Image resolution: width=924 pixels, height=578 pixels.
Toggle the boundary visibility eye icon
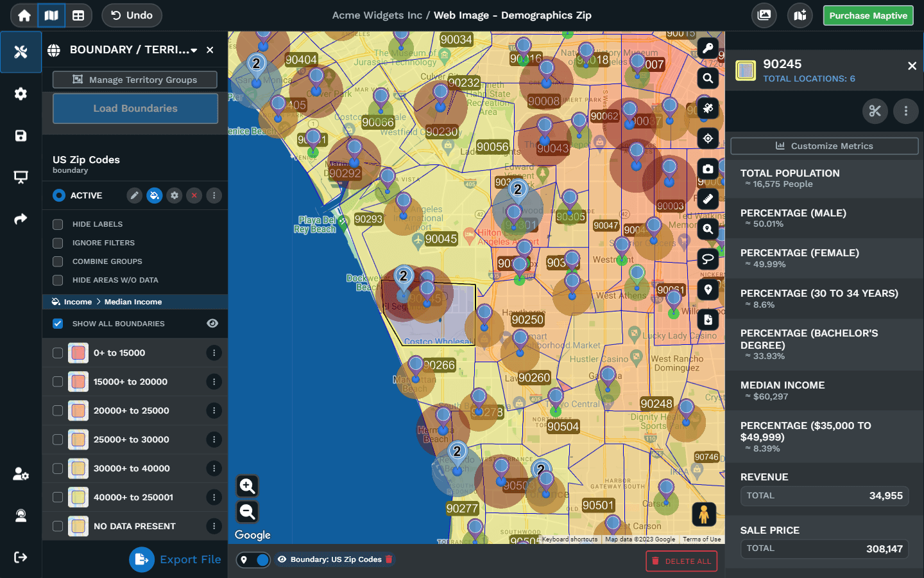212,324
